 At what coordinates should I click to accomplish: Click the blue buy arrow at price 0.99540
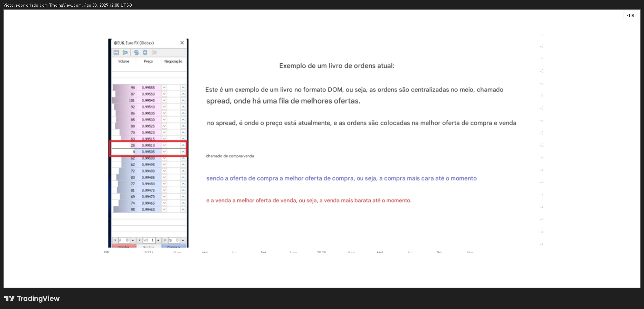pos(183,107)
